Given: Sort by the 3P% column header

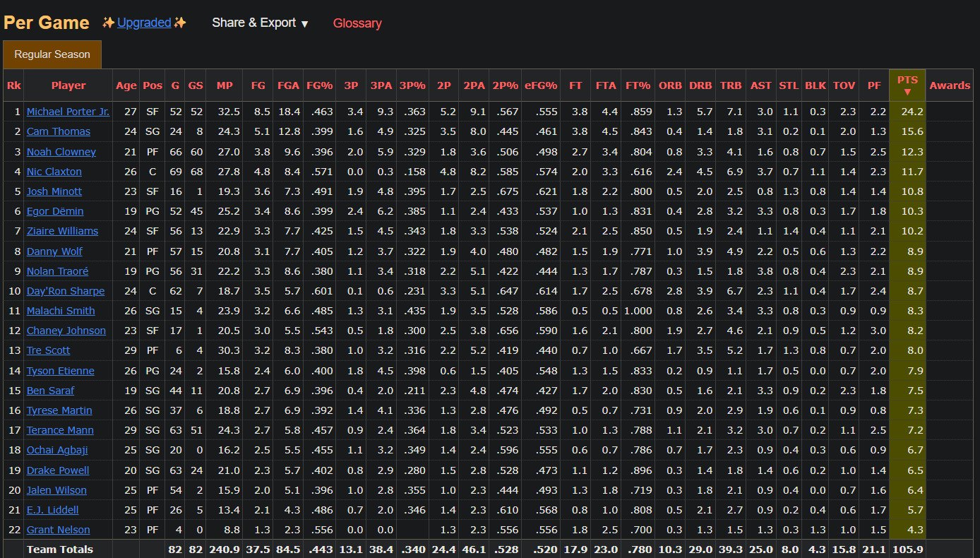Looking at the screenshot, I should (412, 85).
